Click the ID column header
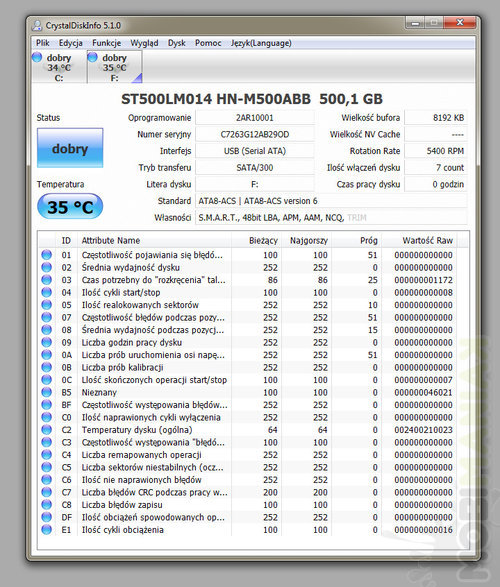The image size is (500, 587). point(66,240)
